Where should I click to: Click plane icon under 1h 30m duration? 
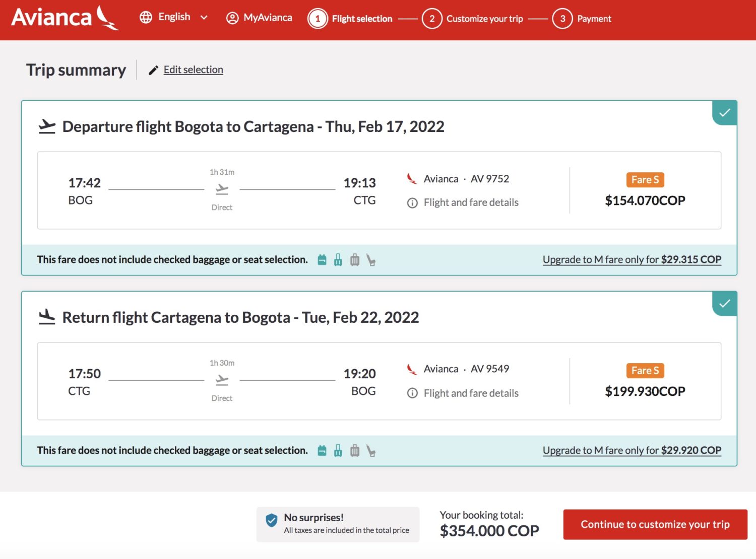pyautogui.click(x=222, y=381)
